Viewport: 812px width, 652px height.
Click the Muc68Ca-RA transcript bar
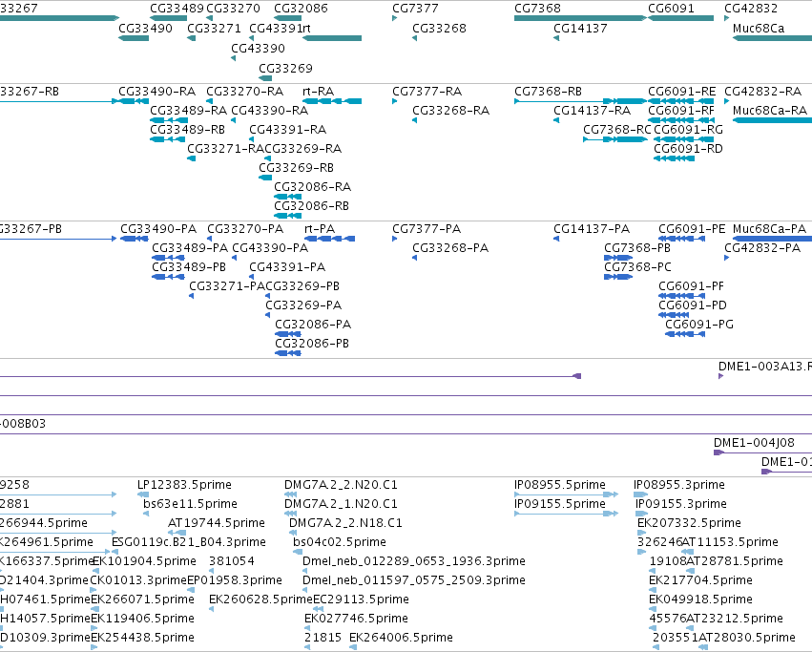772,120
